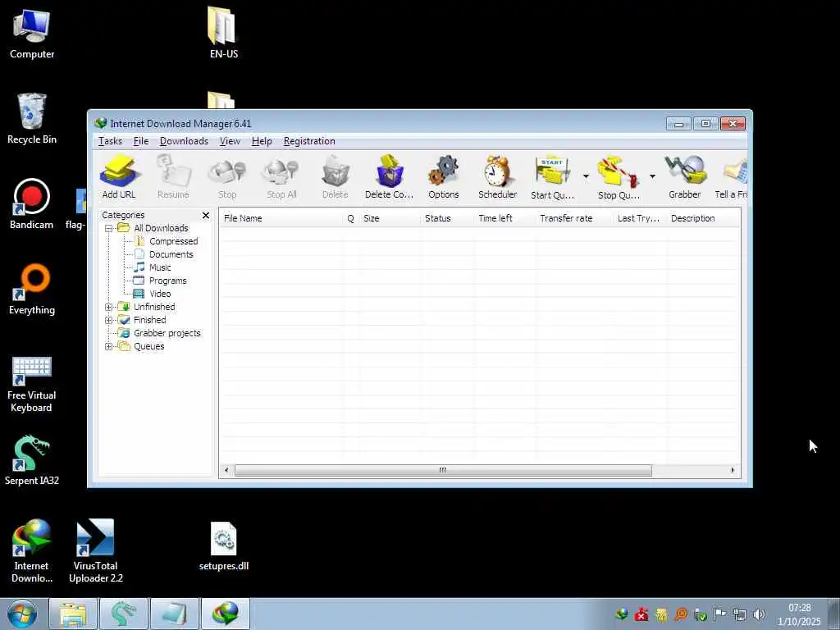Click the grayed Resume toolbar icon
840x630 pixels.
(x=173, y=177)
